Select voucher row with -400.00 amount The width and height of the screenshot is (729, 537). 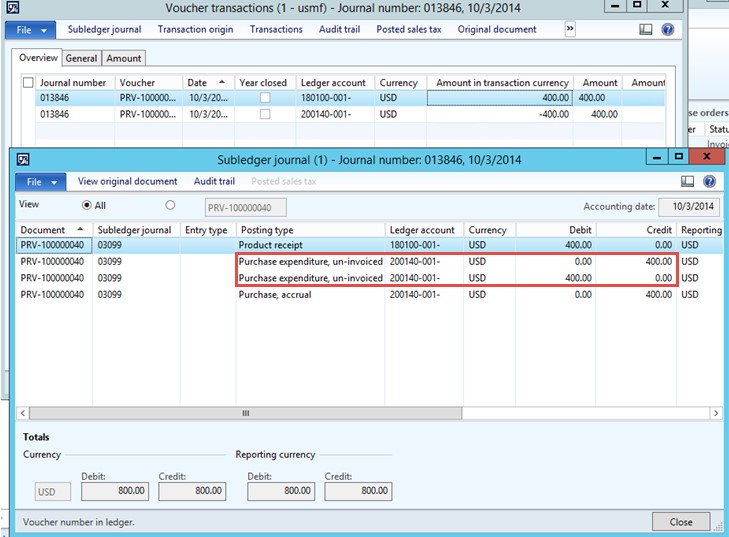point(350,114)
